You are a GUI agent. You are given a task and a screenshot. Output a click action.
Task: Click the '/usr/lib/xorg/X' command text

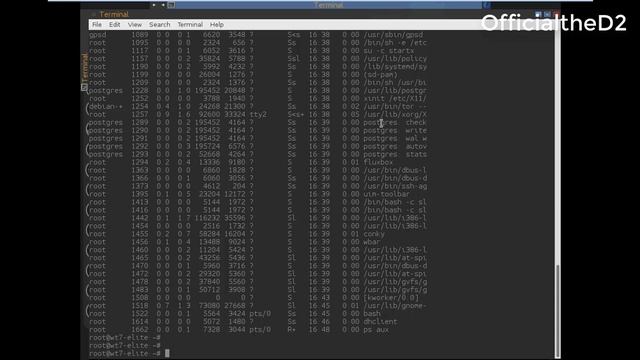tap(395, 115)
